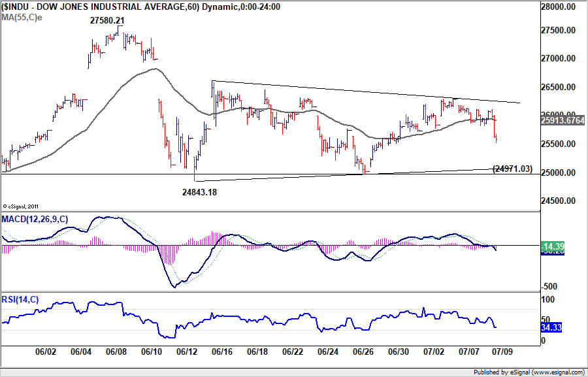Select the 06/24 date on time axis
The width and height of the screenshot is (588, 377).
click(x=328, y=352)
